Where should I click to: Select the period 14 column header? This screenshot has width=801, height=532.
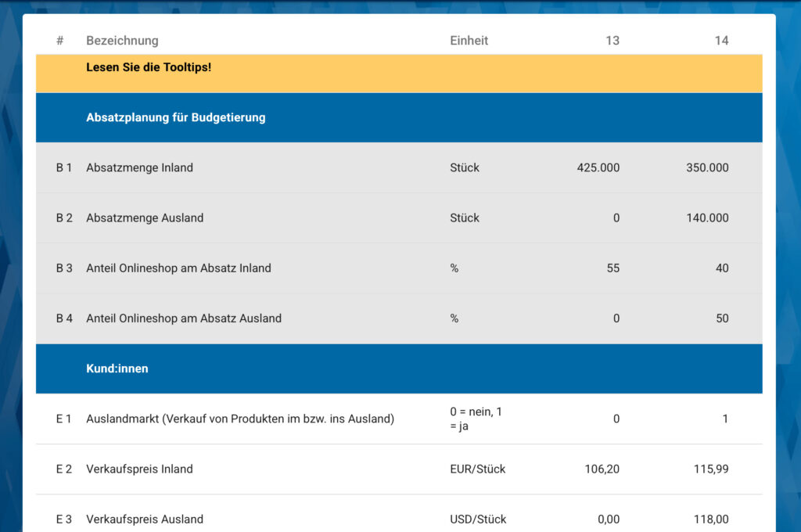pyautogui.click(x=720, y=41)
